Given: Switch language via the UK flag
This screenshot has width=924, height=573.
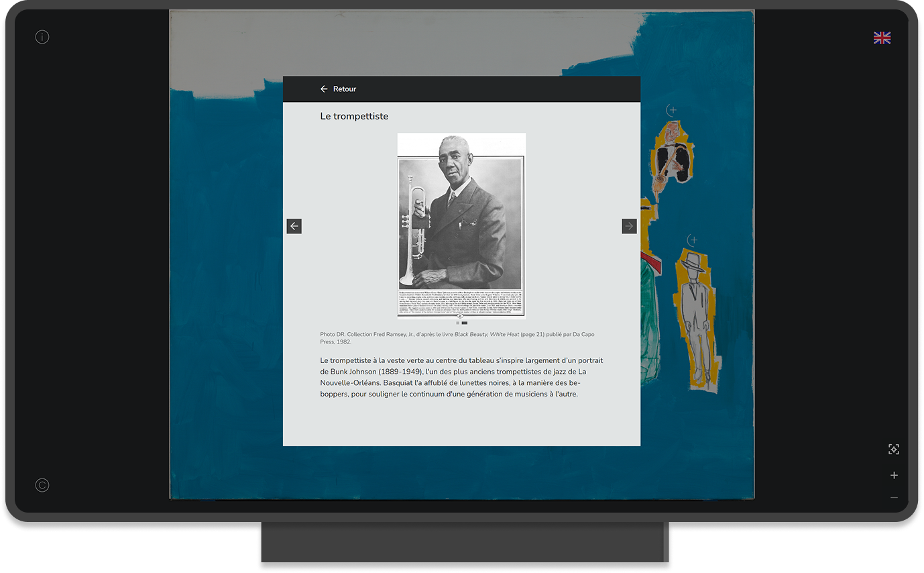Looking at the screenshot, I should (882, 38).
